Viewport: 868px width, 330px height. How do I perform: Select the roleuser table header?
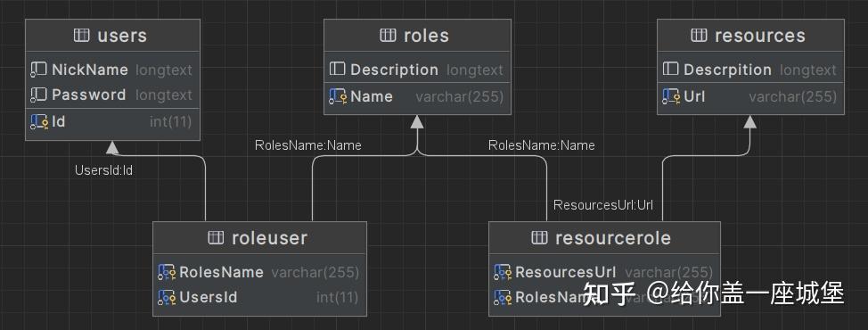click(x=259, y=238)
